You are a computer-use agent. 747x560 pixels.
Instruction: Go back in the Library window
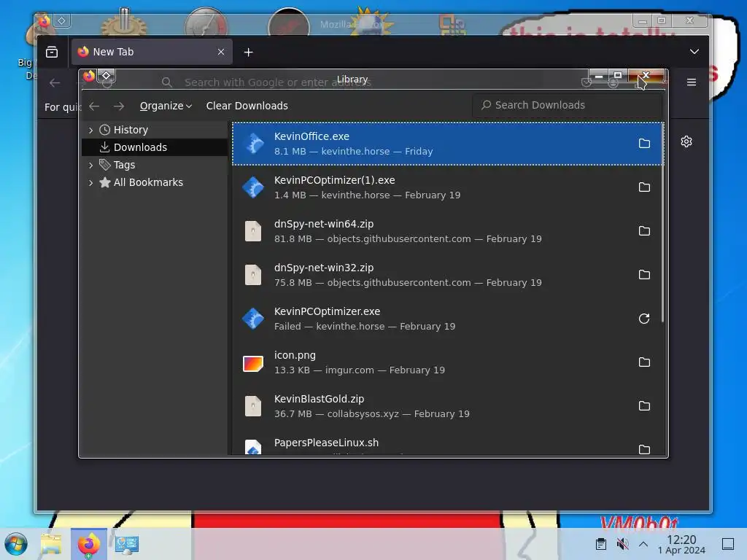pos(94,106)
